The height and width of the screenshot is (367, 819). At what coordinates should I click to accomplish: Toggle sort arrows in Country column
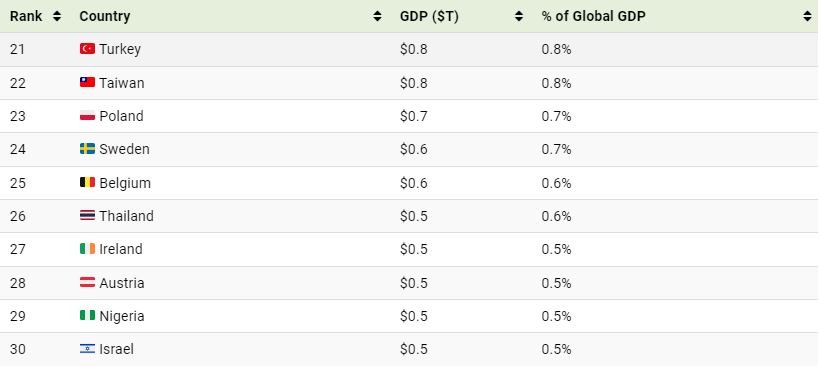(x=377, y=16)
